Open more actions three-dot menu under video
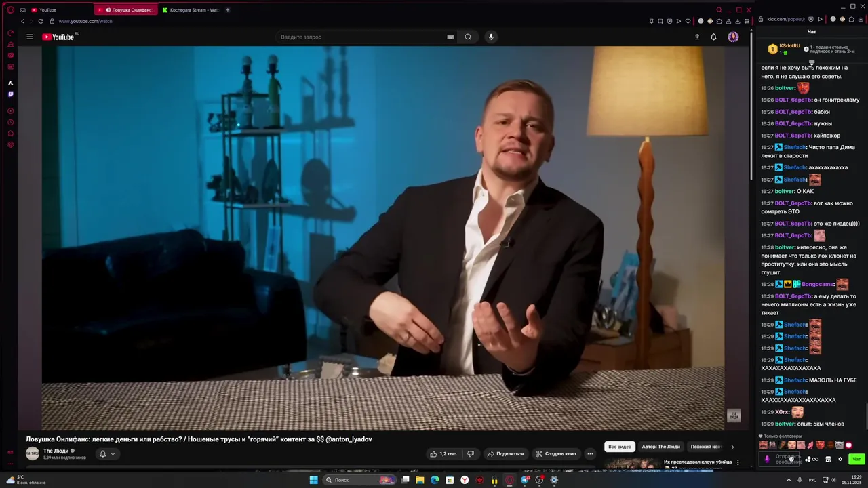 tap(590, 453)
